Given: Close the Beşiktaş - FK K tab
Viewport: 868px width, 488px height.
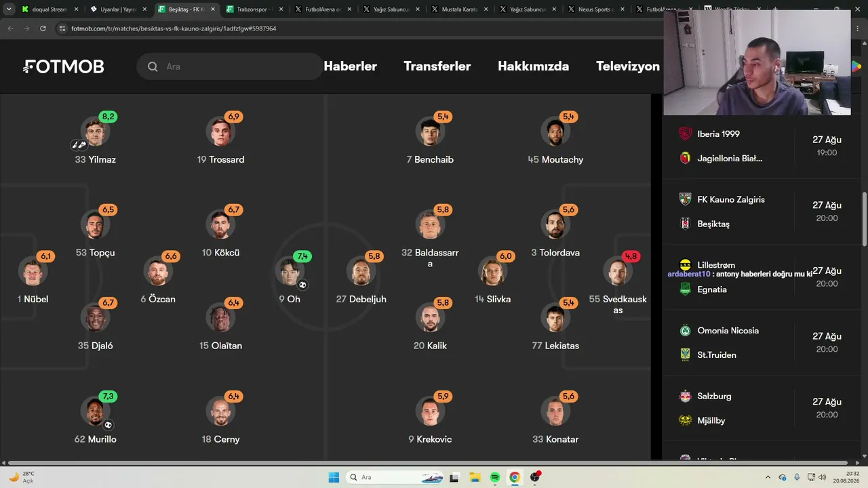Looking at the screenshot, I should pyautogui.click(x=213, y=9).
